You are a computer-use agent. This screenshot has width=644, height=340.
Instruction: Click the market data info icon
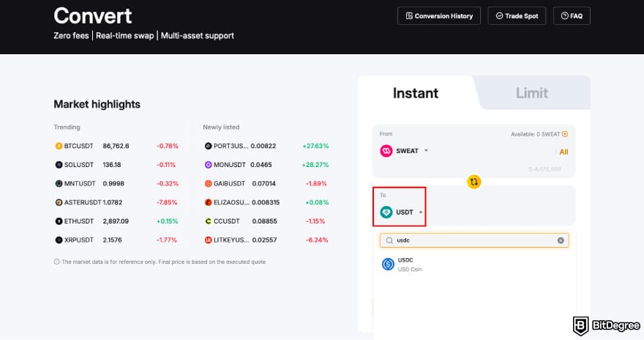(56, 262)
